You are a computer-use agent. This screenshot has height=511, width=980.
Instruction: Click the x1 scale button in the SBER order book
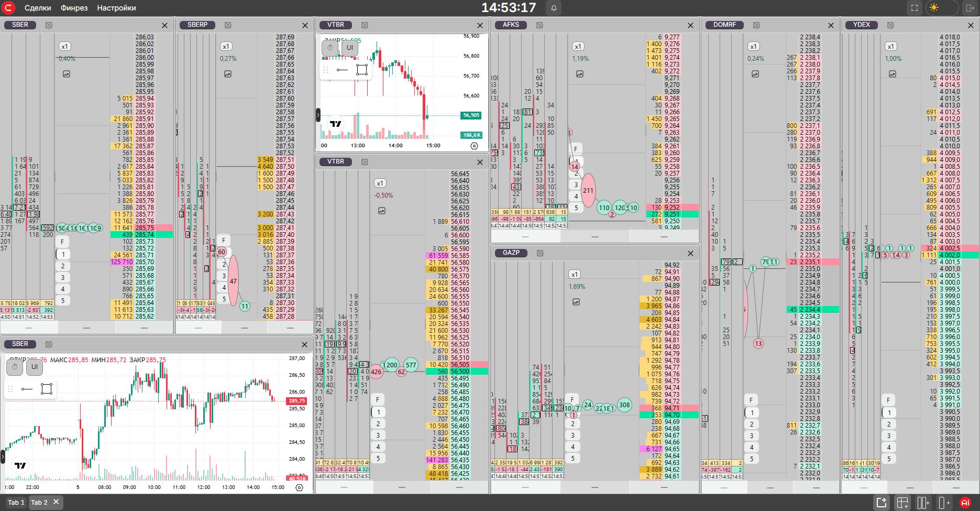pos(65,46)
